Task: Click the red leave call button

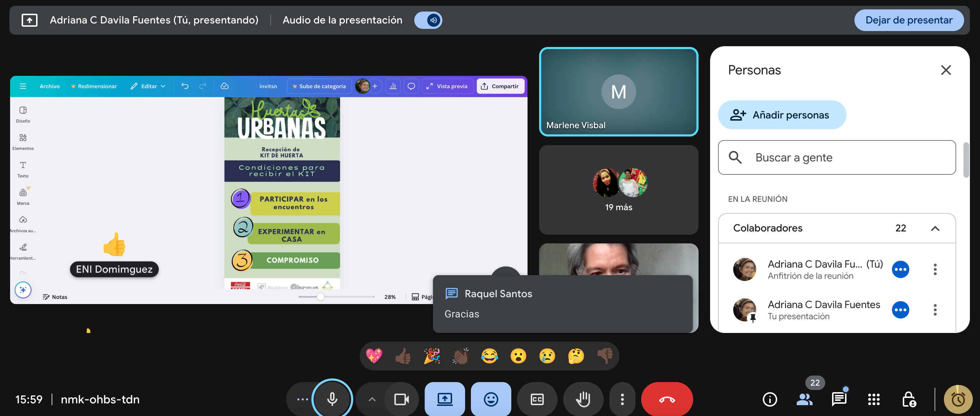Action: [x=666, y=399]
